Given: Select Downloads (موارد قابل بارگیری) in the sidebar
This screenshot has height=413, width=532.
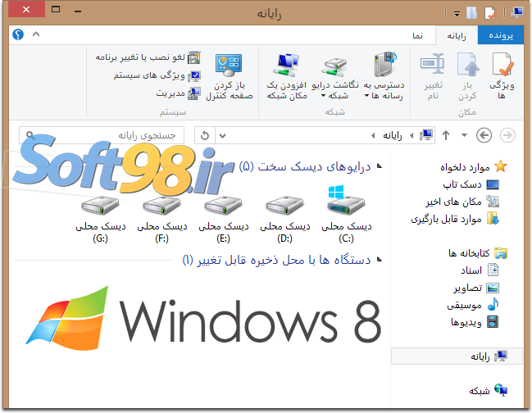Looking at the screenshot, I should pos(455,219).
